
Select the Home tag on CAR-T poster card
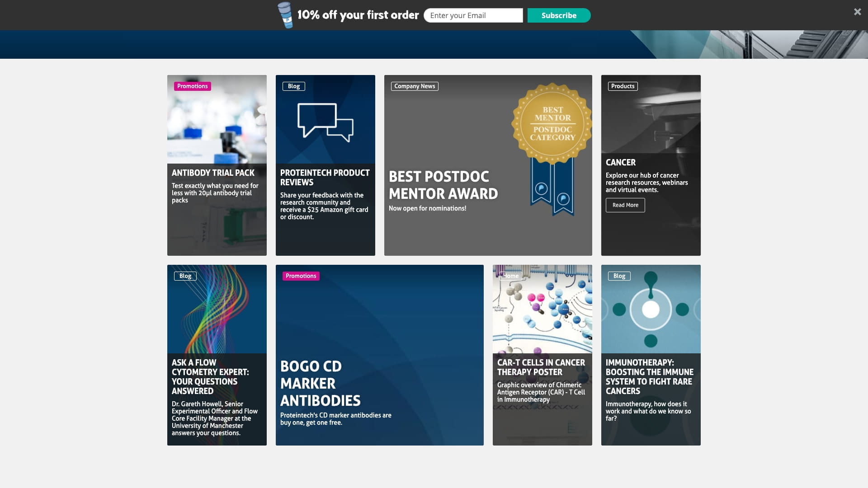[x=511, y=276]
